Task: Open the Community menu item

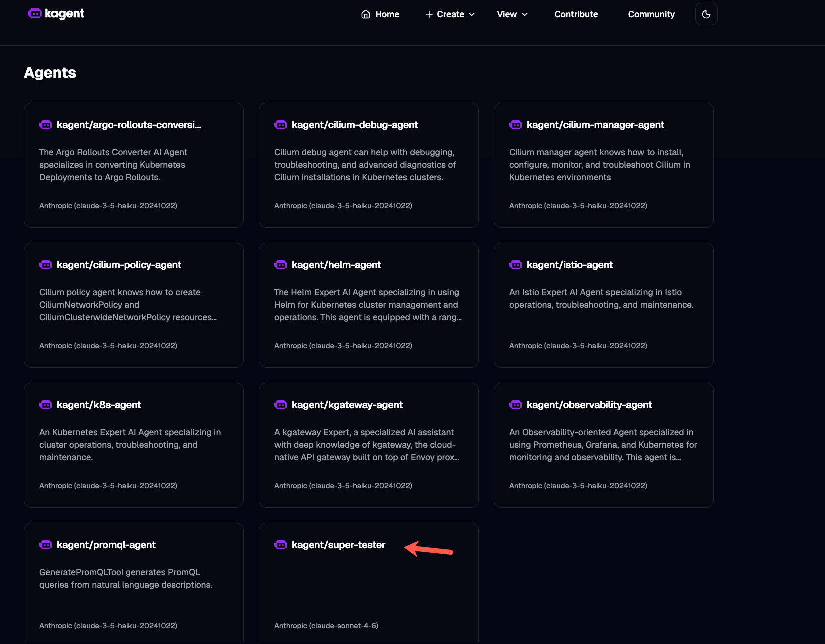Action: point(651,14)
